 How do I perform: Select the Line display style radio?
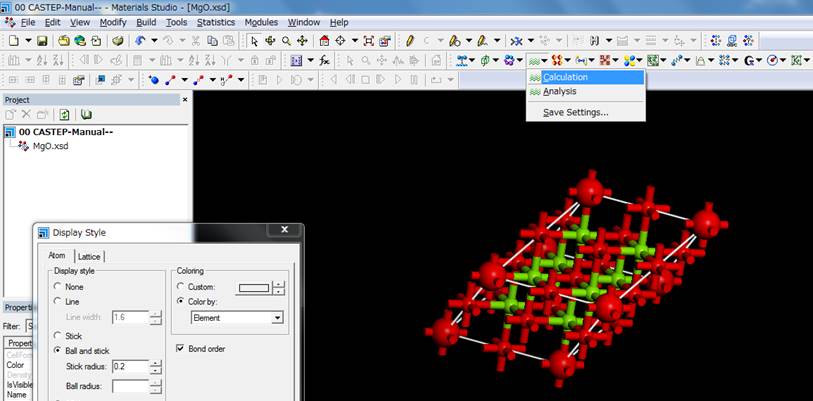coord(57,301)
